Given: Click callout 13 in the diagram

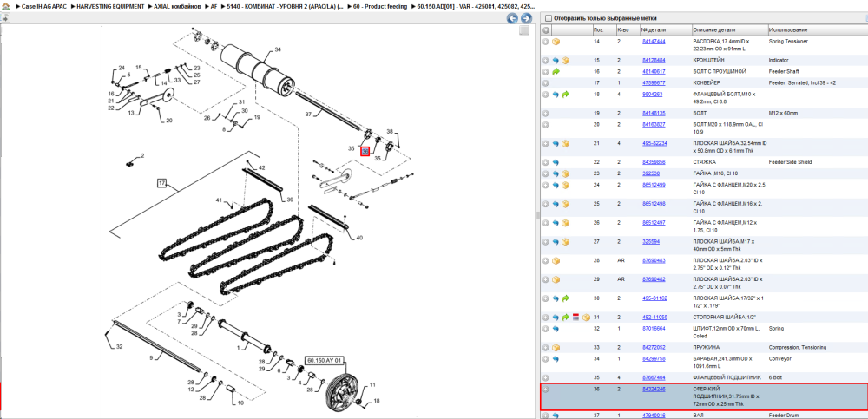Looking at the screenshot, I should pyautogui.click(x=131, y=113).
